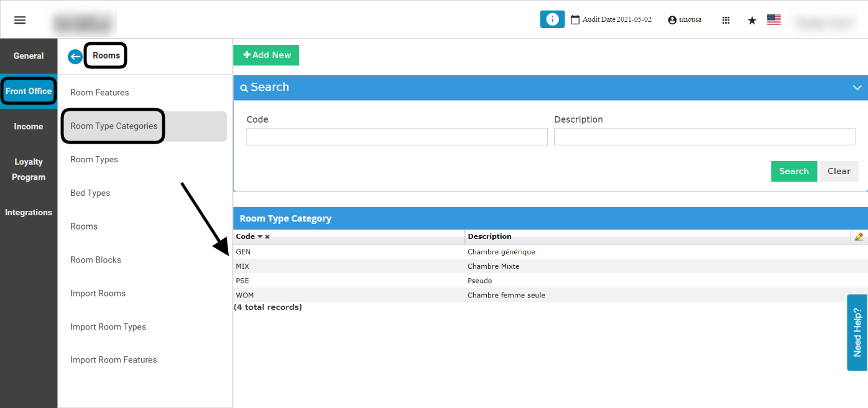
Task: Open the Need Help? side tab
Action: [857, 333]
